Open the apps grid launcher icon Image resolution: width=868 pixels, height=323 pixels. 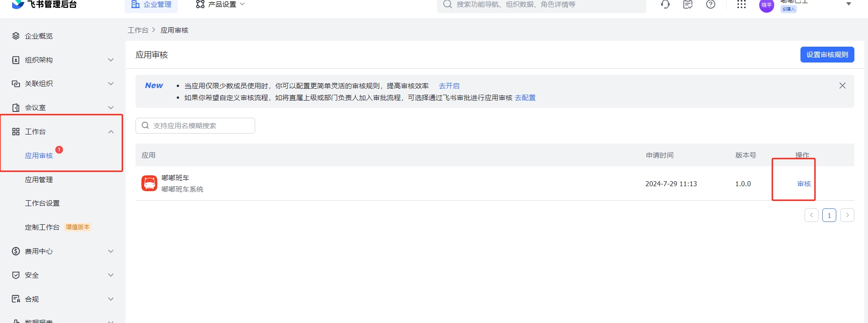(742, 5)
